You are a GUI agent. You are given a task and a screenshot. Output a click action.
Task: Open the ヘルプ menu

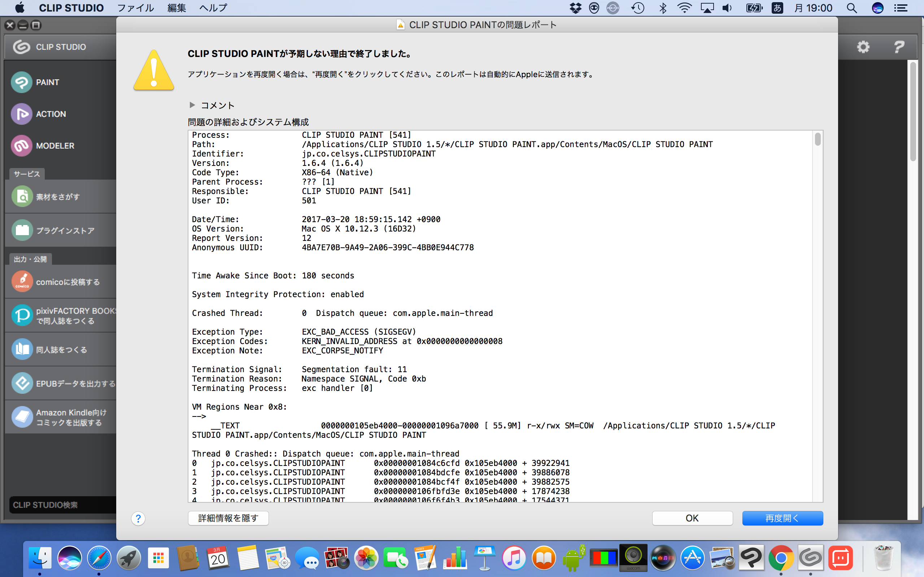pyautogui.click(x=213, y=8)
